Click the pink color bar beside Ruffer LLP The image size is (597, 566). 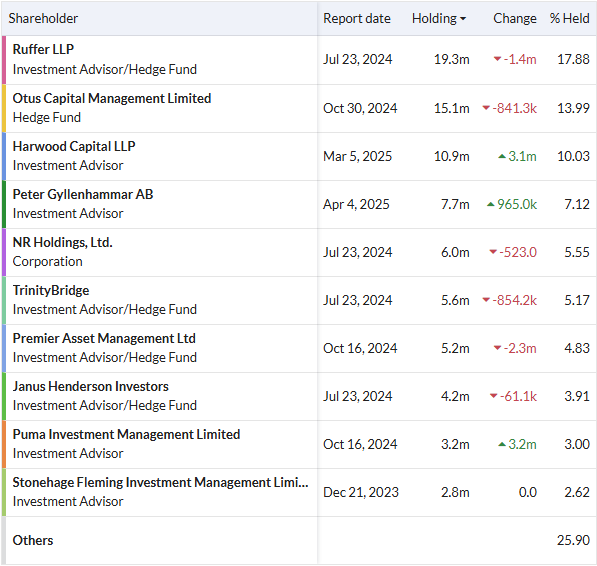point(4,60)
